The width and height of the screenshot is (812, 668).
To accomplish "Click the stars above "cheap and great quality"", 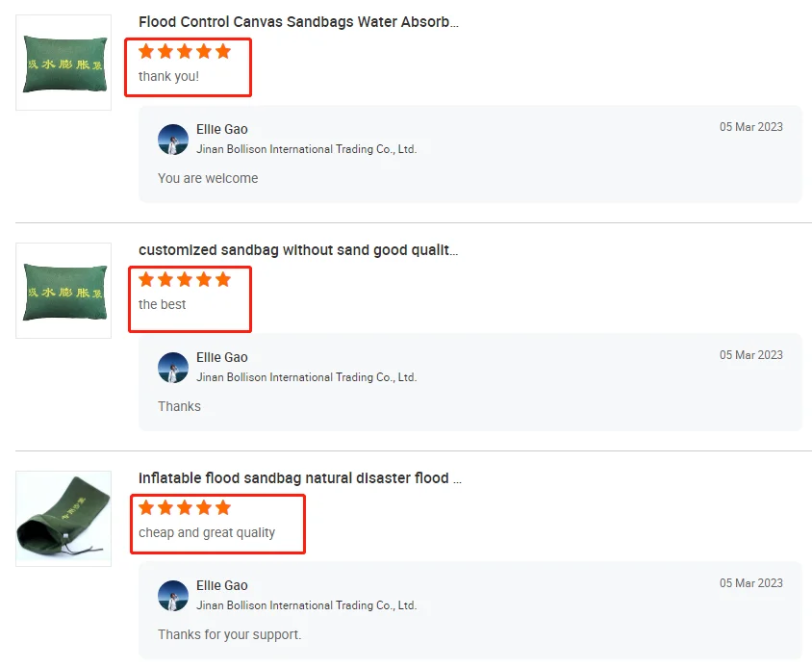I will tap(185, 508).
